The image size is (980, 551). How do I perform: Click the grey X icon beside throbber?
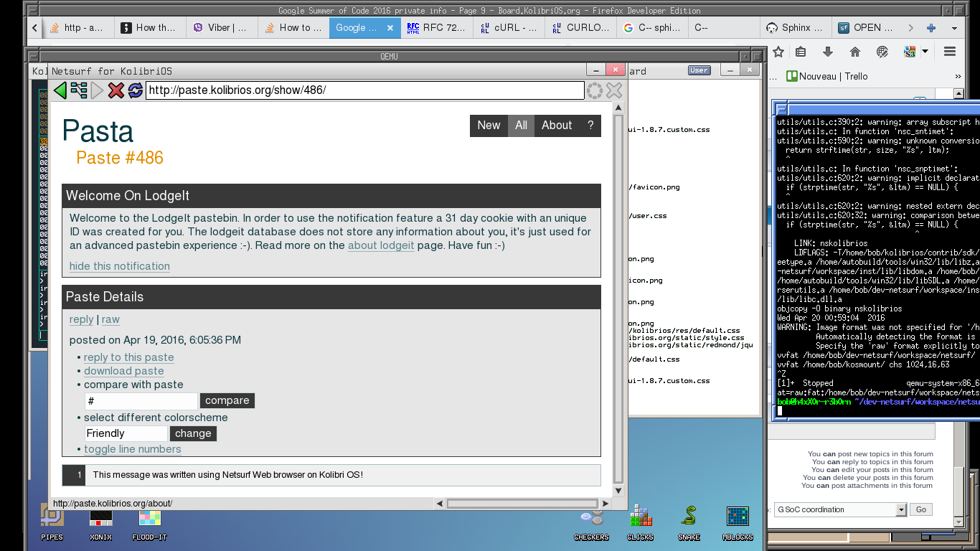[x=614, y=90]
